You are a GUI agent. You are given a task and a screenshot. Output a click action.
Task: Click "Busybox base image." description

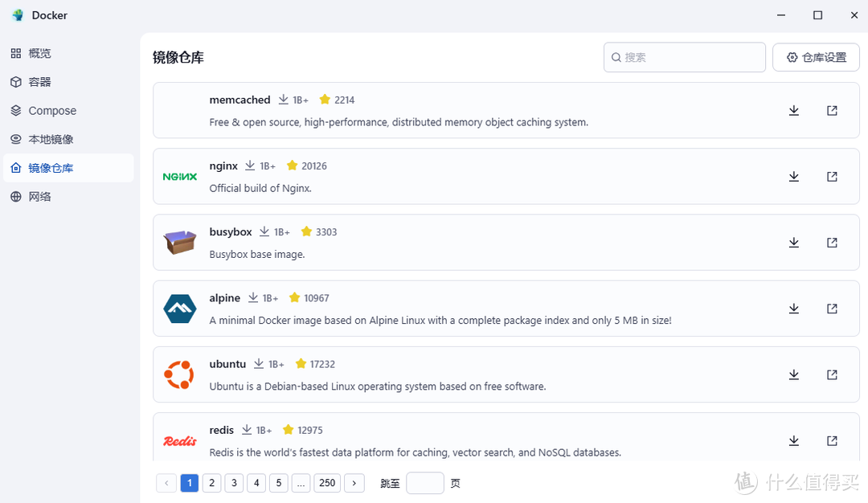(257, 255)
